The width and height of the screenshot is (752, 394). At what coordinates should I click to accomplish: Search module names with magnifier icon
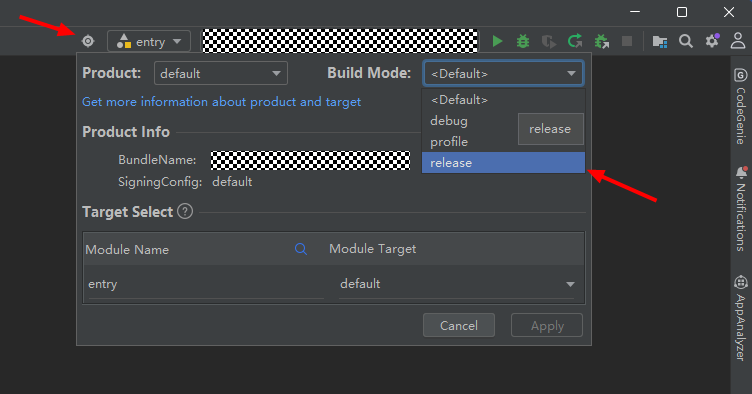(301, 249)
